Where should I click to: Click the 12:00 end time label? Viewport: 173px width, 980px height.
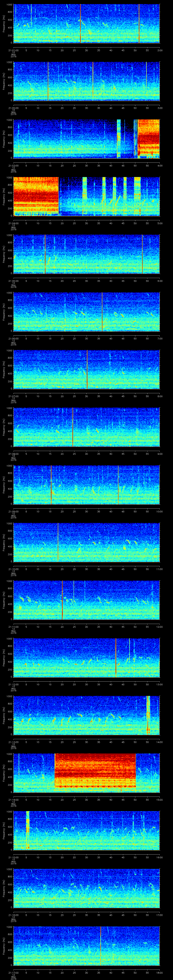tap(159, 627)
